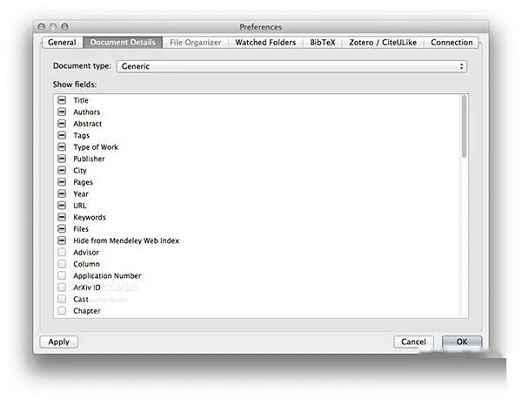Select the Chapter field label
This screenshot has height=400, width=522.
[87, 311]
